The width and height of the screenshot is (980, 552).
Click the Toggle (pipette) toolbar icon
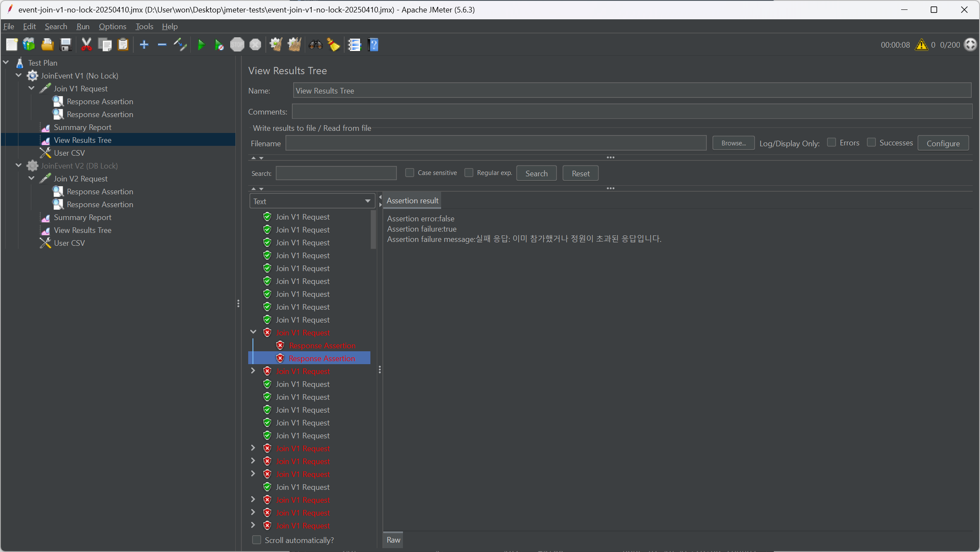click(180, 45)
